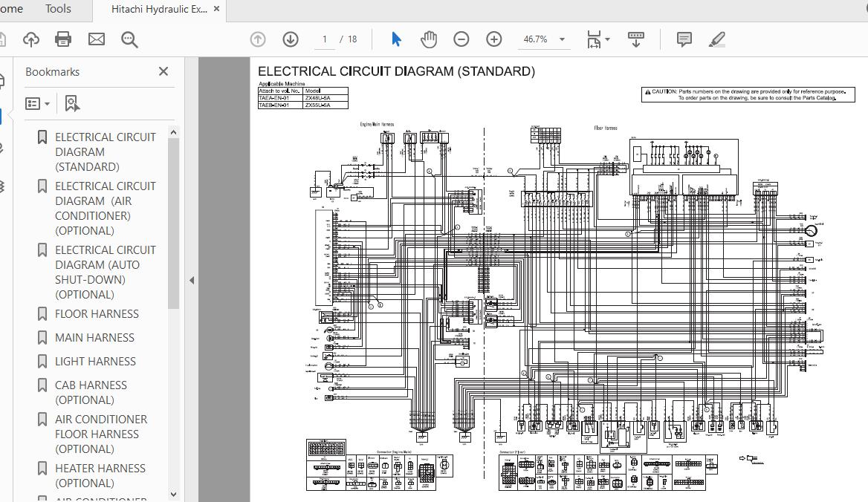Switch to the Tools tab
This screenshot has width=868, height=502.
(58, 9)
